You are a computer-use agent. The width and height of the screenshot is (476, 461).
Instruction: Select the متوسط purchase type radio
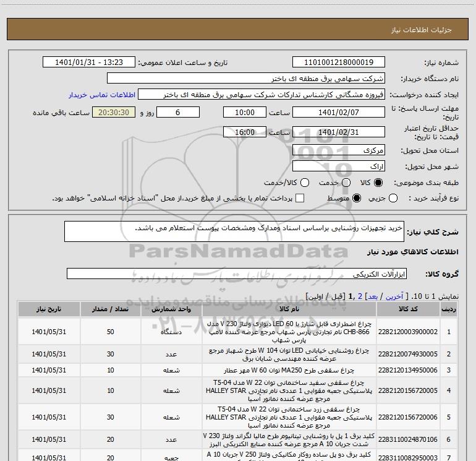pyautogui.click(x=357, y=198)
